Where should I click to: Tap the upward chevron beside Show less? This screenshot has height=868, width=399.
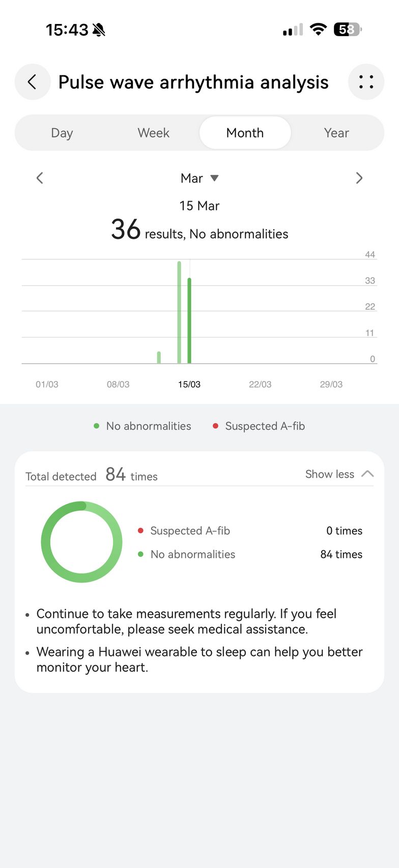point(367,474)
